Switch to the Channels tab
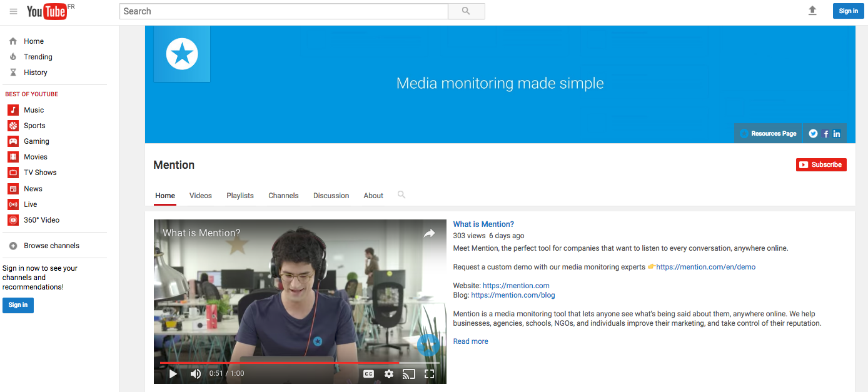Screen dimensions: 868x392 (283, 196)
